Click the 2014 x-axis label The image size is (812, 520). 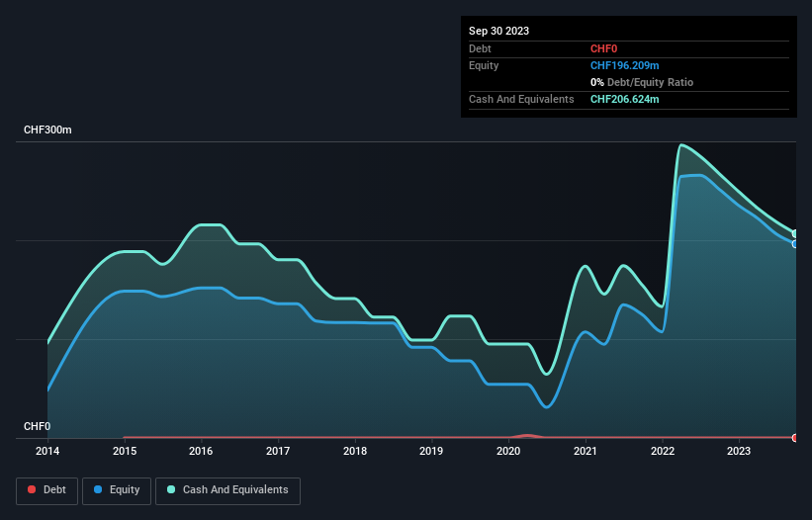point(47,451)
